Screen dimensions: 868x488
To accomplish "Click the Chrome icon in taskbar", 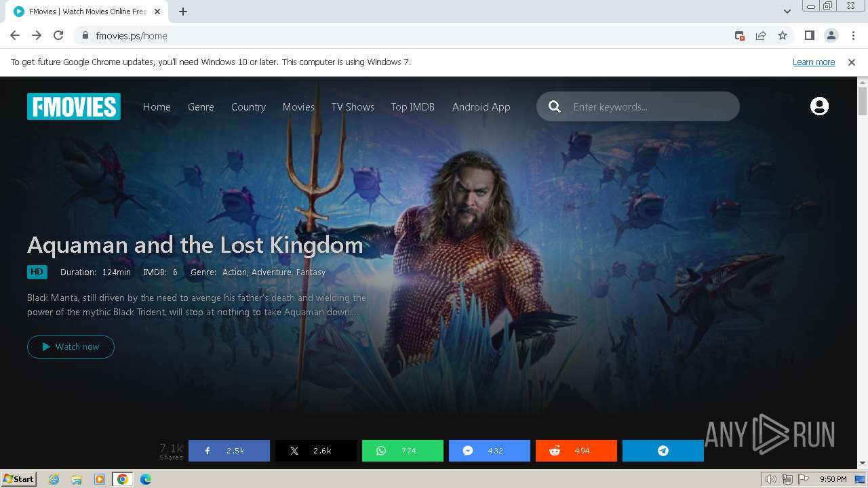I will [x=123, y=479].
